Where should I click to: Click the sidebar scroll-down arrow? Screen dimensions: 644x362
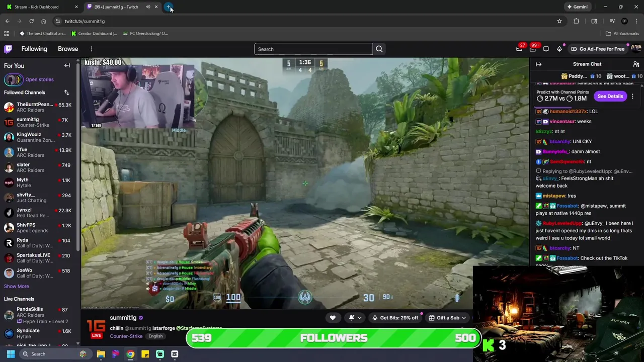coord(78,343)
